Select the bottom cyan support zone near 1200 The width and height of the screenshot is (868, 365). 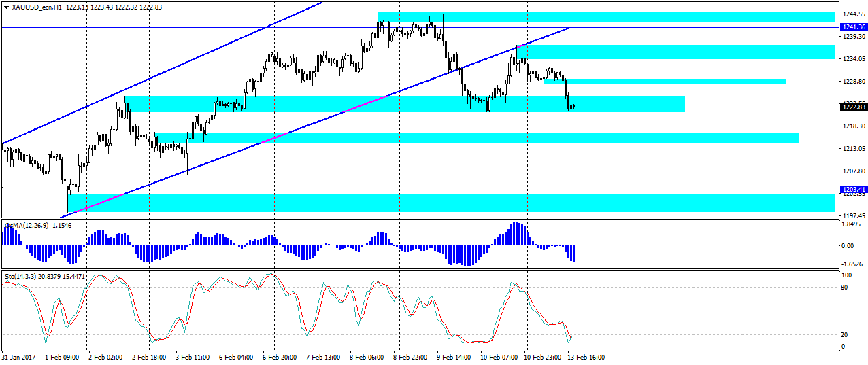pos(449,203)
